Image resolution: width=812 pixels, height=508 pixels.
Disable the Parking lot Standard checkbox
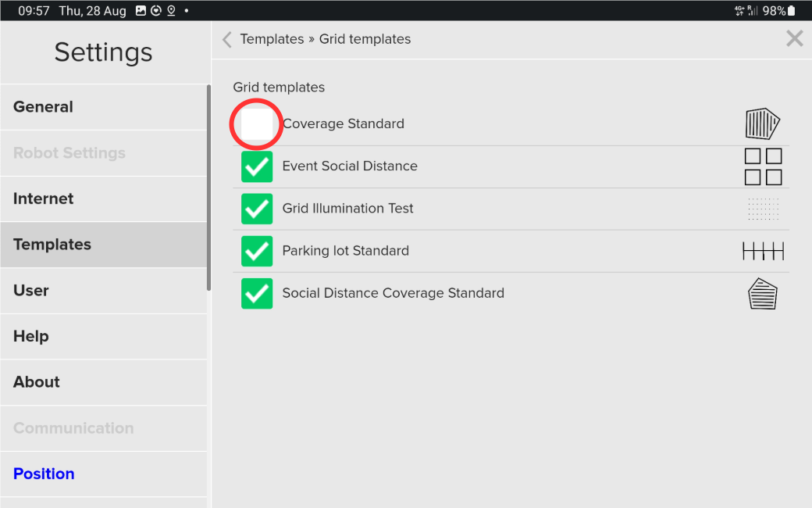[257, 251]
